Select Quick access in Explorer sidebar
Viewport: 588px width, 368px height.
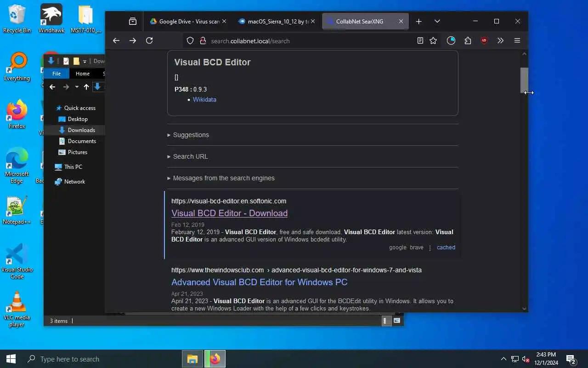click(x=75, y=108)
